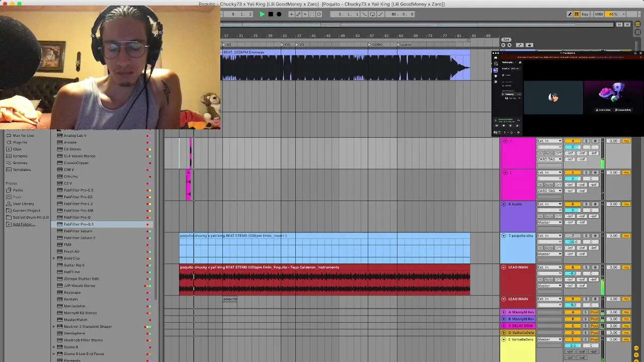Jump to Next Locator arrow
Viewport: 644px width, 362px height.
509,45
